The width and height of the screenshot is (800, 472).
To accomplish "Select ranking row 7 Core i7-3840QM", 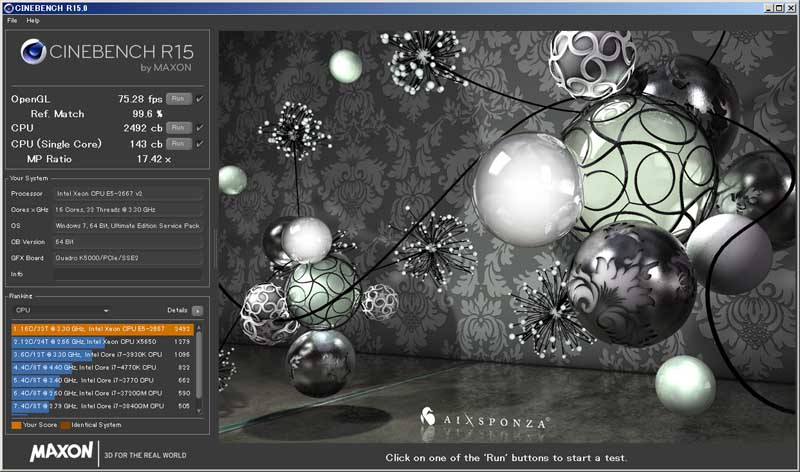I will point(102,406).
